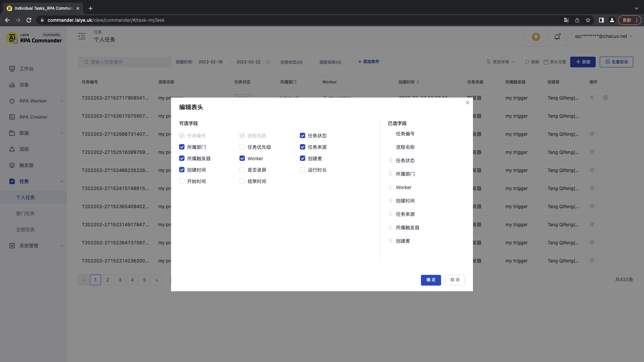Open a new browser tab
The height and width of the screenshot is (362, 644).
91,8
